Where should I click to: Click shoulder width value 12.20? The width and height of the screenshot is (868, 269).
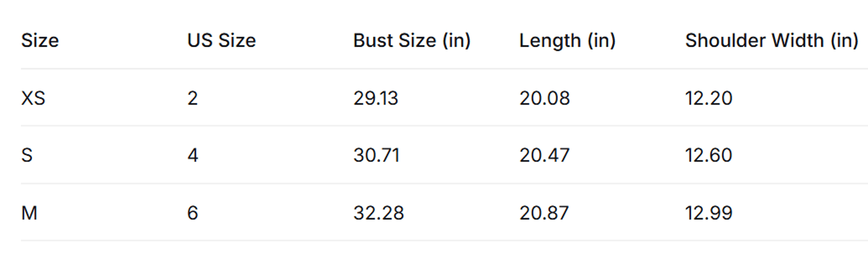click(x=709, y=98)
